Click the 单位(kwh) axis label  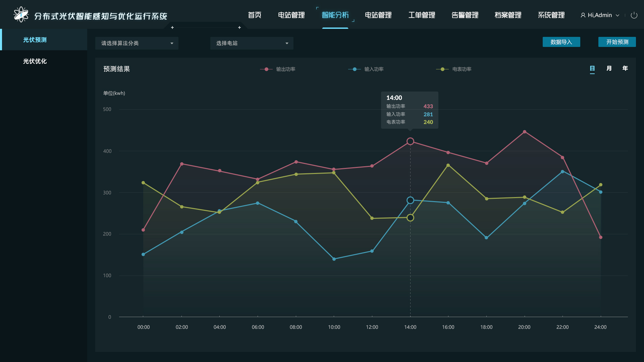pos(114,93)
